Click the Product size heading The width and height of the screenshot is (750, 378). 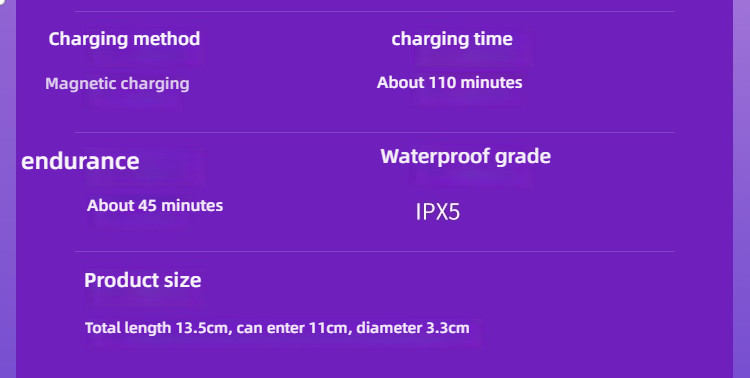[143, 280]
